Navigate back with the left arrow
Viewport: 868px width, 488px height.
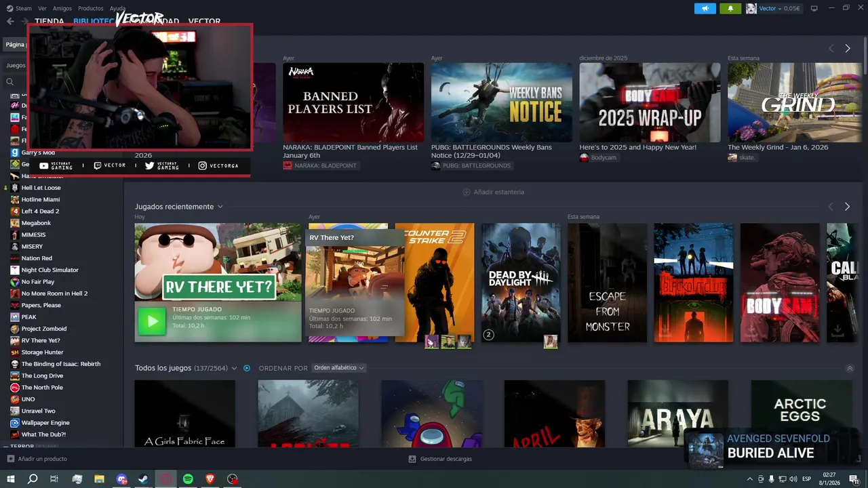tap(10, 22)
